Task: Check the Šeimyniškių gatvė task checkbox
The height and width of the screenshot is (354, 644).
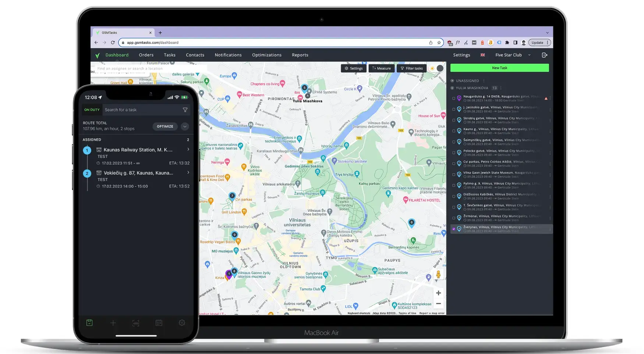Action: click(x=453, y=142)
